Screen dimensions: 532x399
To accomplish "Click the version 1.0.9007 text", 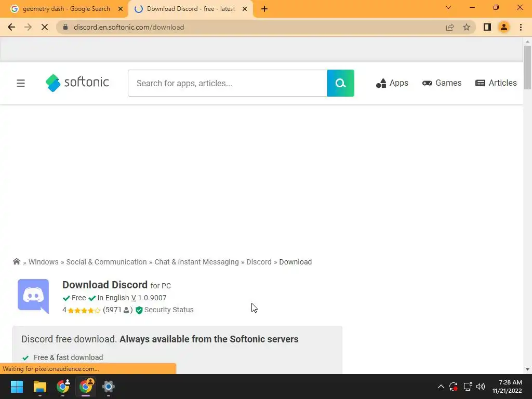I will coord(152,298).
